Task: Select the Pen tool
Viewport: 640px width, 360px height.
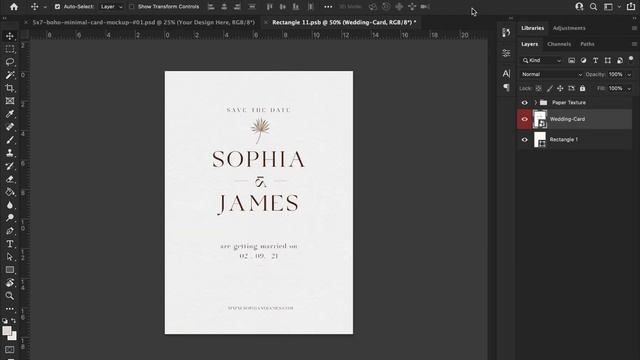Action: pyautogui.click(x=10, y=231)
